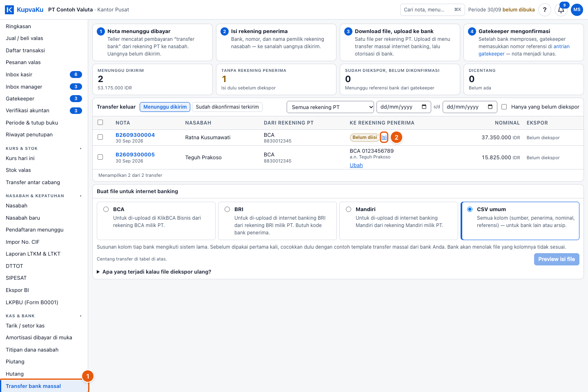
Task: Open the notifications bell icon
Action: click(x=561, y=10)
